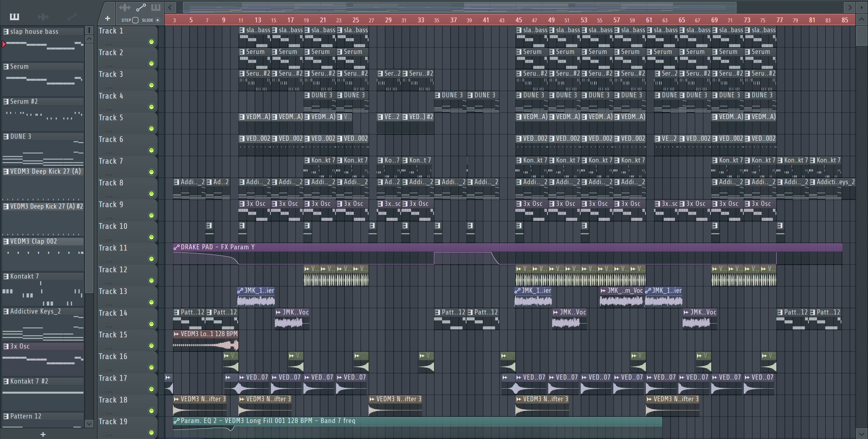Screen dimensions: 868x439
Task: Click the first VEDM3 N..ifter 3 clip icon
Action: [x=176, y=399]
